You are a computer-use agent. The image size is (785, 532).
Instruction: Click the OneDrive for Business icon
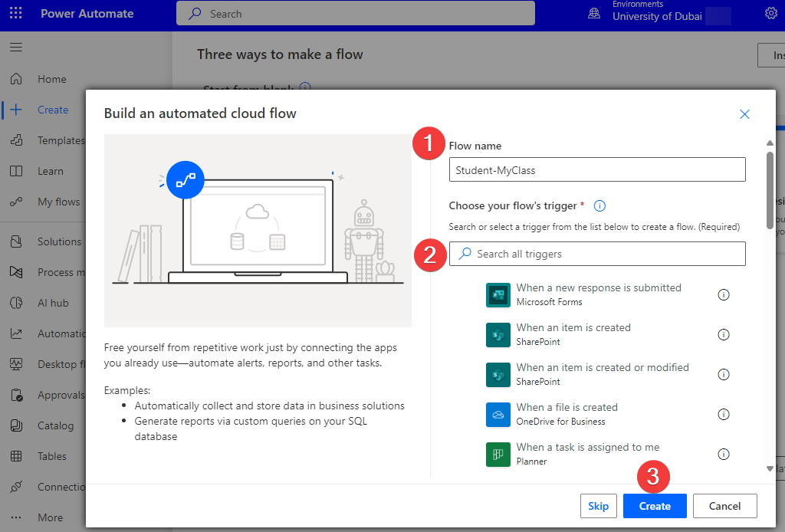coord(498,415)
